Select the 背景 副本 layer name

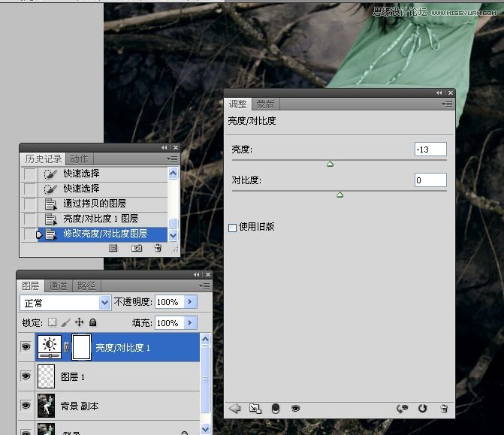tap(80, 406)
